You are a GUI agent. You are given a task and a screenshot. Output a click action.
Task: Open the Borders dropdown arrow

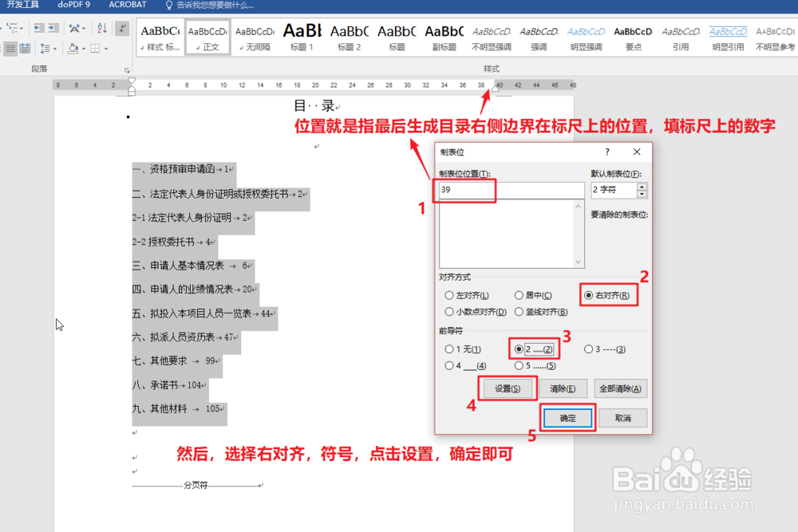[x=106, y=48]
